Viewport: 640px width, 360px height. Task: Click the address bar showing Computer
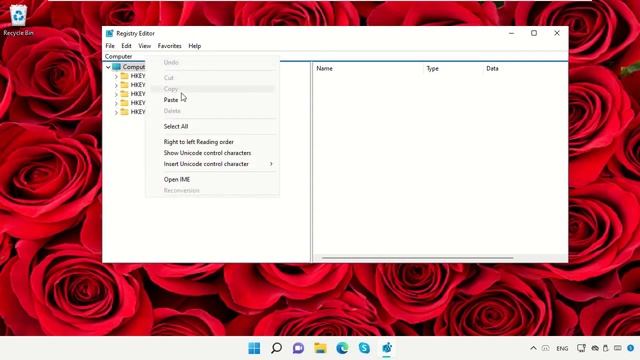[335, 56]
